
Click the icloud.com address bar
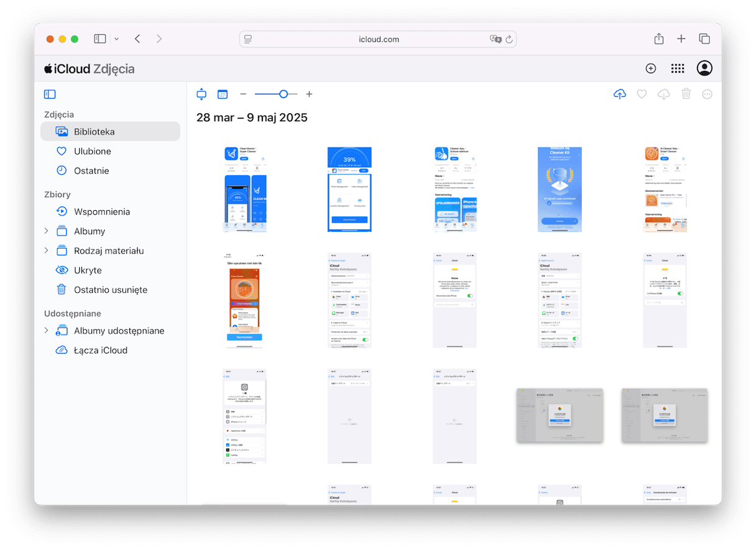click(378, 39)
